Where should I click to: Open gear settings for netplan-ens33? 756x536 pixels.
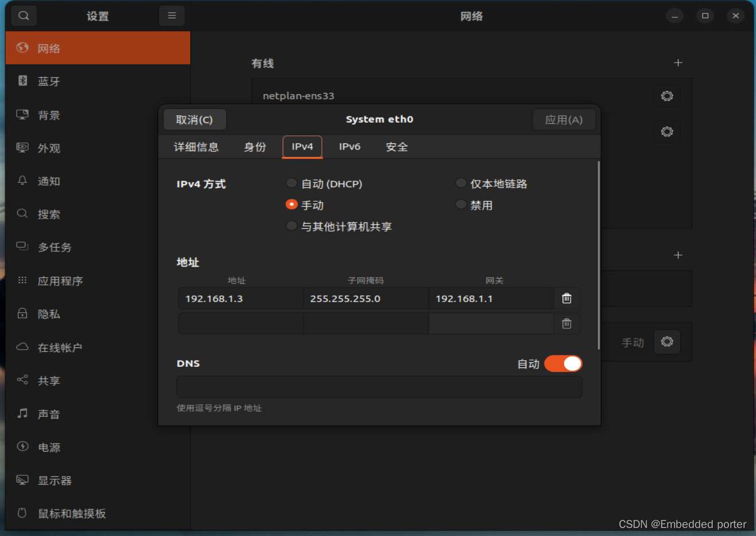click(x=667, y=96)
